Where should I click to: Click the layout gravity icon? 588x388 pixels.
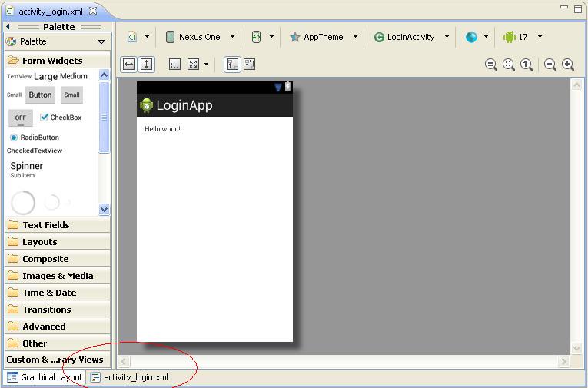pyautogui.click(x=193, y=65)
